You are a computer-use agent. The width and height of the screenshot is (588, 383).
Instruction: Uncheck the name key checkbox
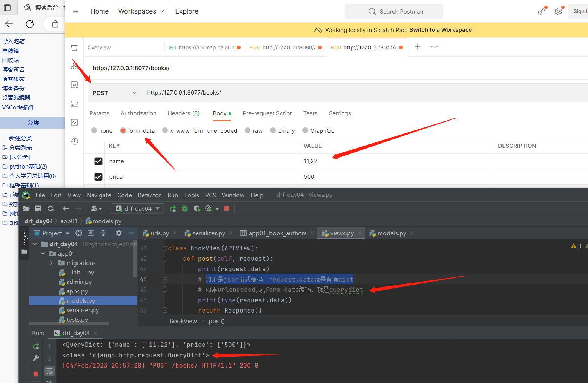point(98,161)
